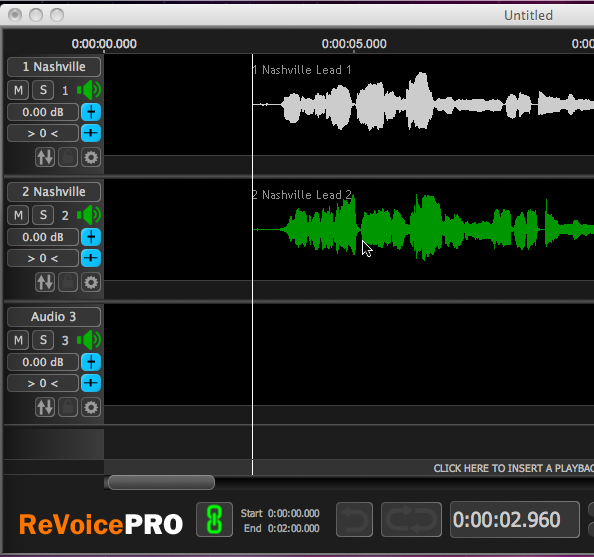Solo the Audio 3 track with S button
594x557 pixels.
[43, 340]
